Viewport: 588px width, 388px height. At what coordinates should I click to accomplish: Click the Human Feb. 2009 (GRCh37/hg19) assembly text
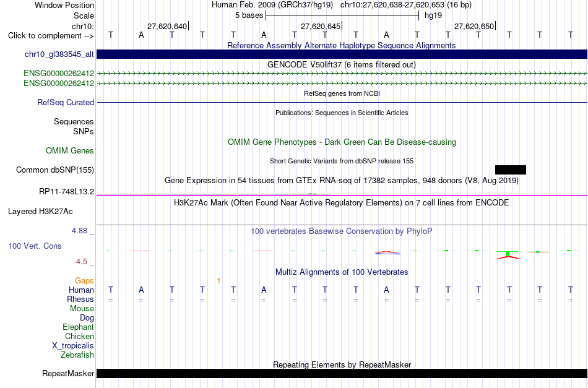[272, 5]
